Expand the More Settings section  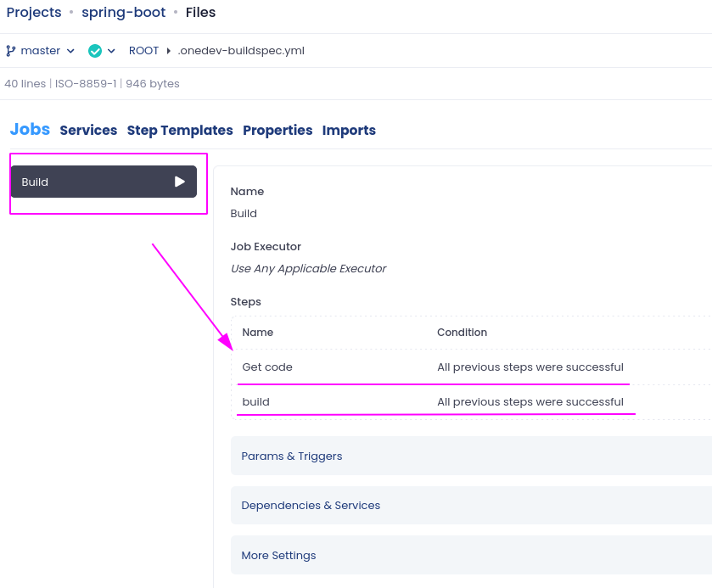click(x=471, y=555)
